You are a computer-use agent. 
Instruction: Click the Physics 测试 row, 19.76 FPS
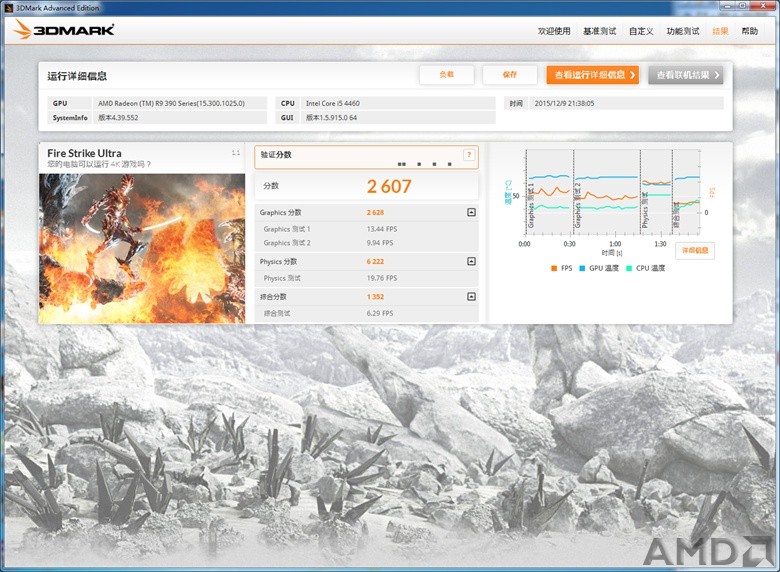tap(367, 278)
